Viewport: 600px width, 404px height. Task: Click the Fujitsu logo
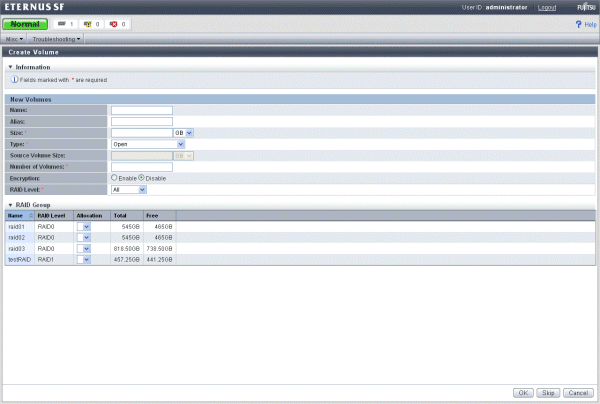point(586,7)
